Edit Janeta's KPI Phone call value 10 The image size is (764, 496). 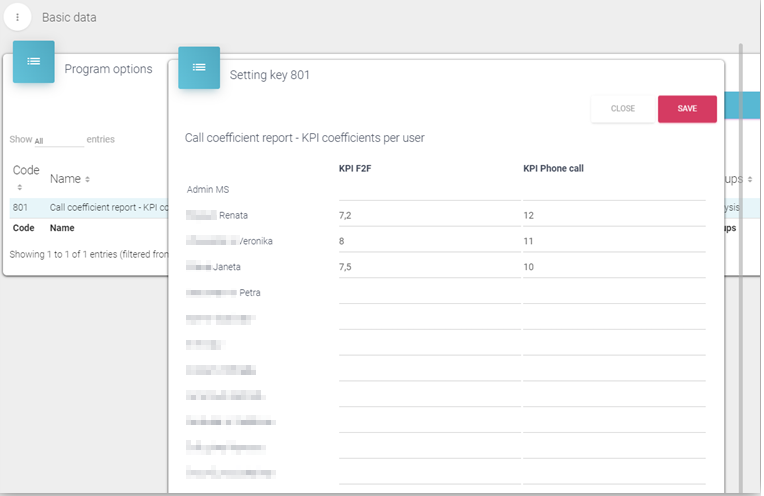pyautogui.click(x=613, y=267)
